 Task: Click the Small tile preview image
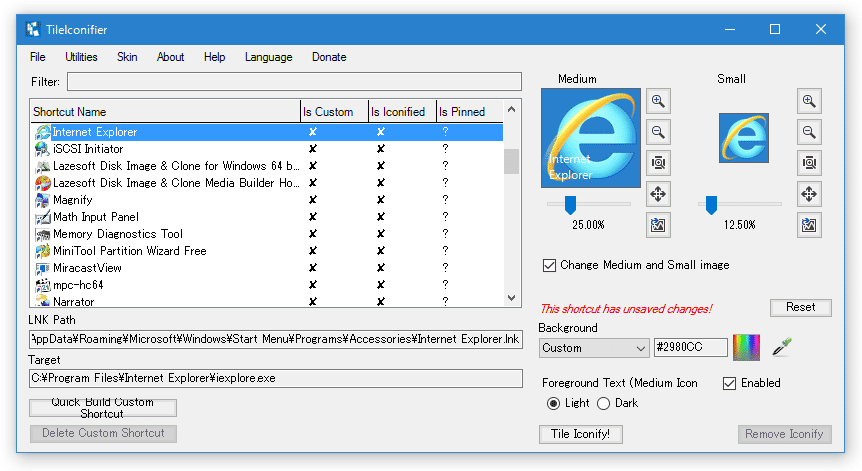[744, 138]
